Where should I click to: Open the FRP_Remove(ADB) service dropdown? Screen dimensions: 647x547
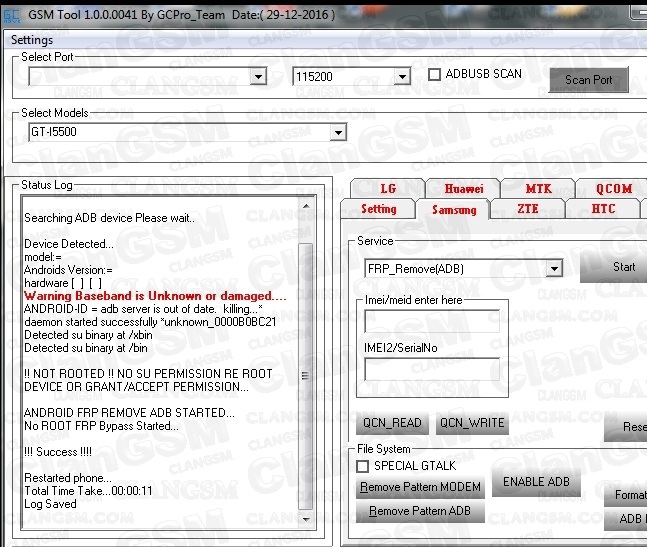(x=555, y=269)
